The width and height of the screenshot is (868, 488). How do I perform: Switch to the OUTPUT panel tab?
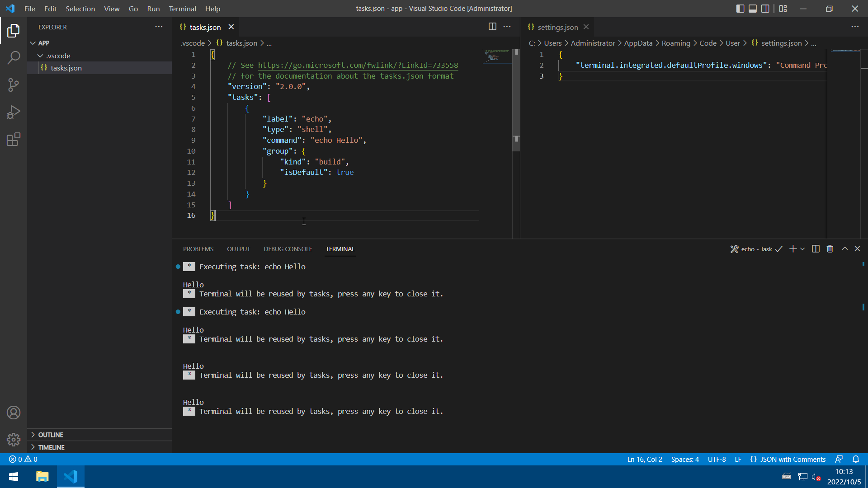coord(238,249)
